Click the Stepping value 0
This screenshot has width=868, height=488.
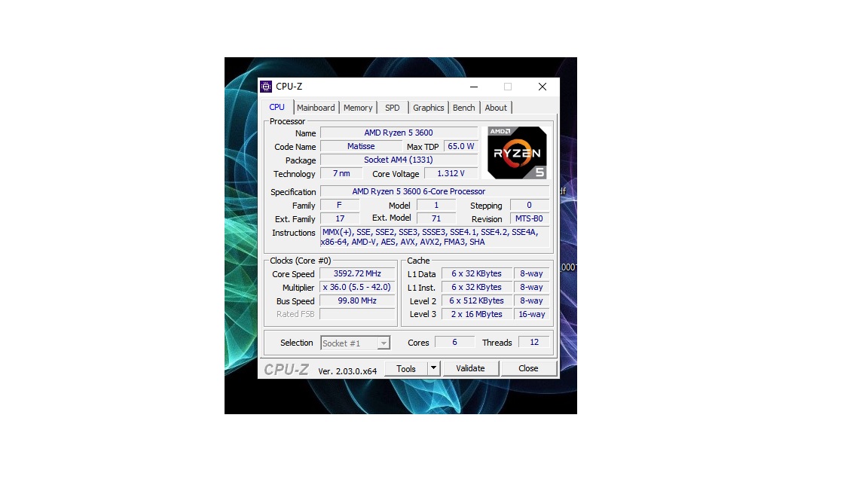point(529,206)
